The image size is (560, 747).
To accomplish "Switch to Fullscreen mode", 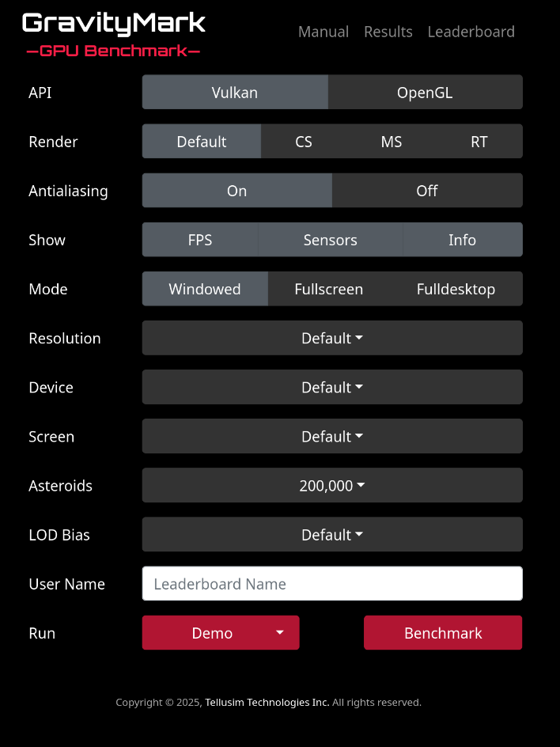I will (x=330, y=288).
